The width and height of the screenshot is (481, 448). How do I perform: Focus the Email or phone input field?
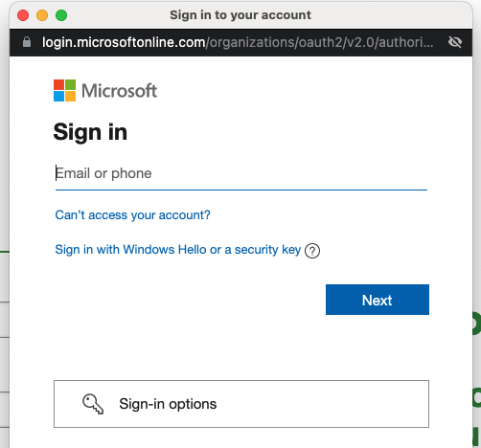tap(241, 173)
